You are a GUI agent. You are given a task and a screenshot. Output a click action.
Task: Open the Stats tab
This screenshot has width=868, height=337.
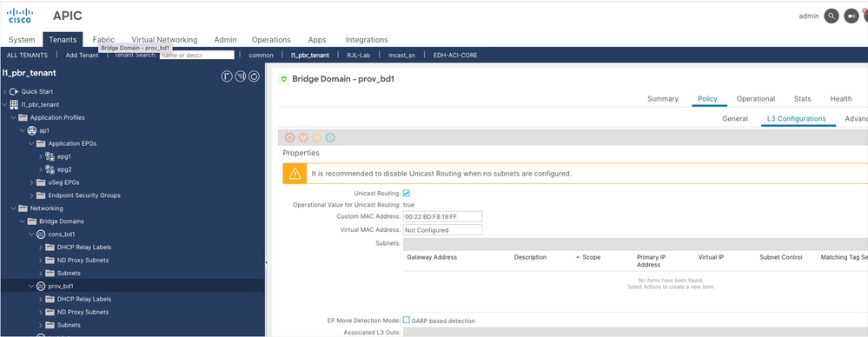point(802,98)
